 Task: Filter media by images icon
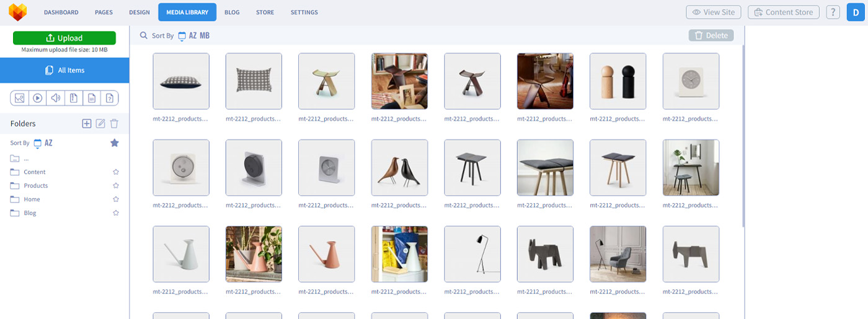[x=19, y=98]
